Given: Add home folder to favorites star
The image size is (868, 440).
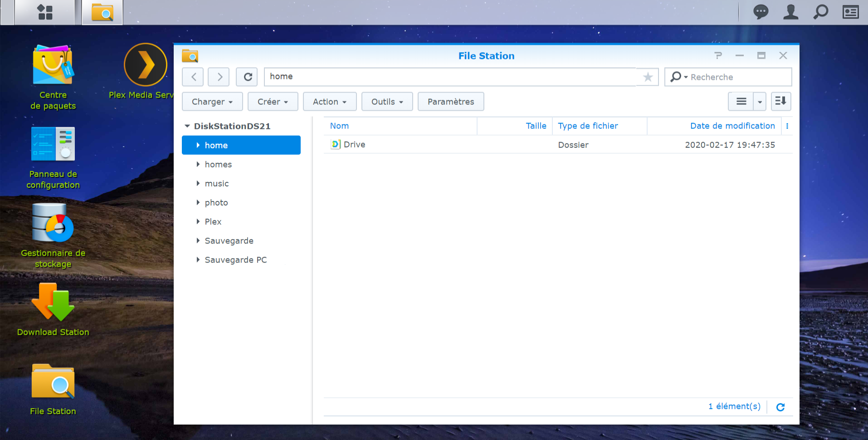Looking at the screenshot, I should tap(648, 77).
